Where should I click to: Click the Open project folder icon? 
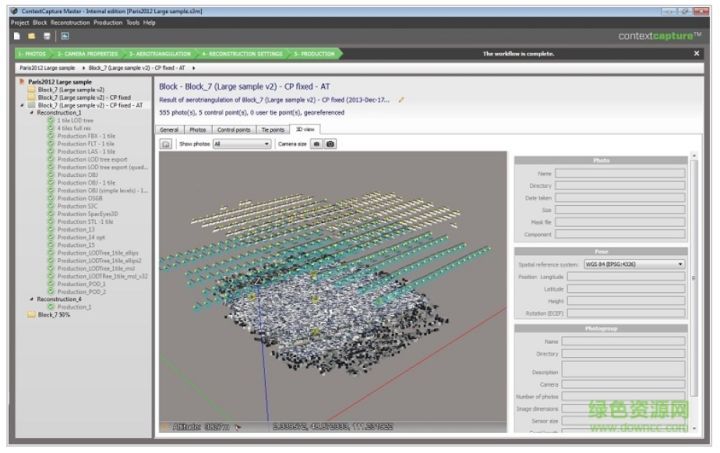(x=33, y=36)
